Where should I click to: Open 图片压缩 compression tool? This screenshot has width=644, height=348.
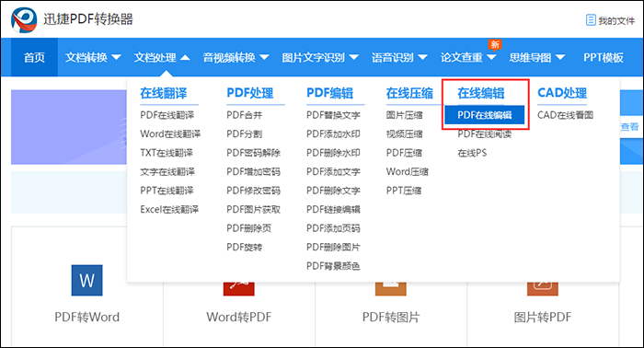click(404, 115)
